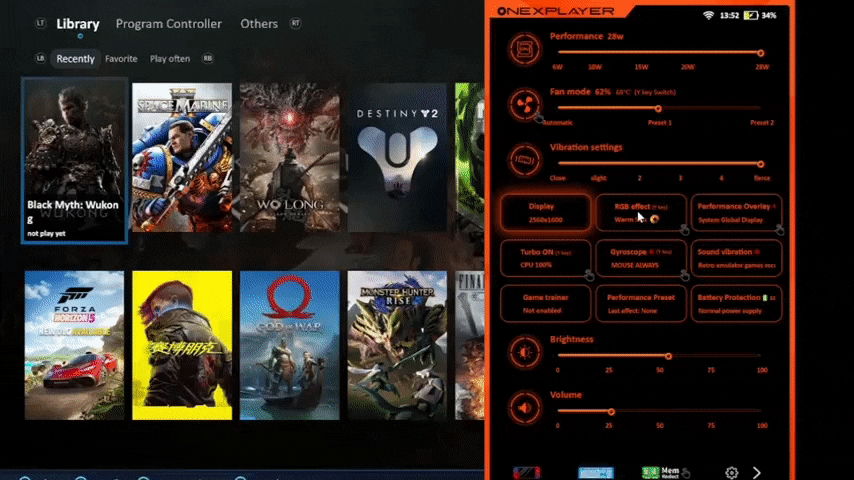Image resolution: width=854 pixels, height=480 pixels.
Task: Toggle the Performance Overlay tile
Action: click(x=736, y=212)
